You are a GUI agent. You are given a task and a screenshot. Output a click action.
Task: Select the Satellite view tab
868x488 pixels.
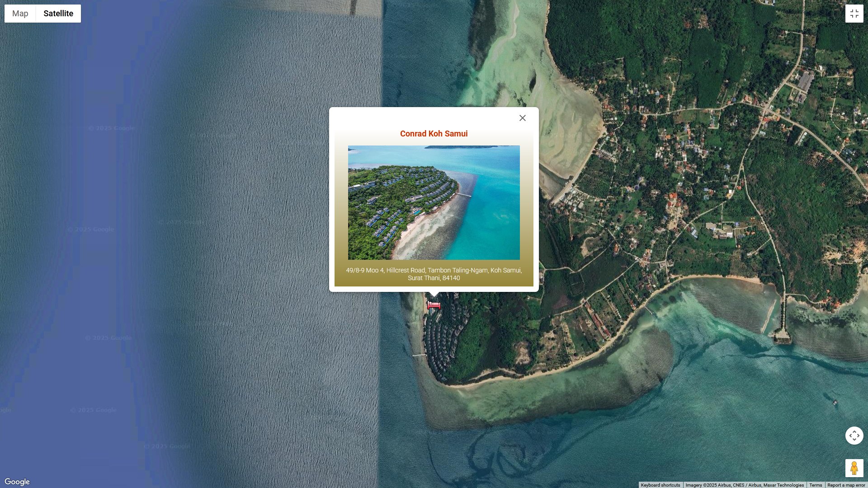(58, 14)
